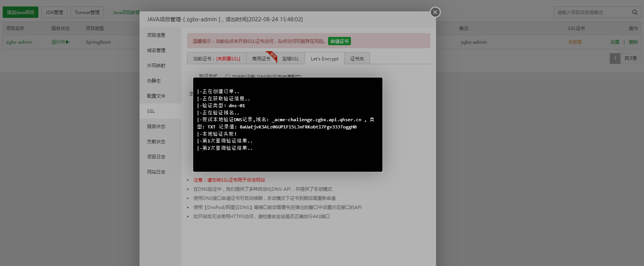The height and width of the screenshot is (266, 644).
Task: Click the 本地验证失败 log line
Action: [217, 134]
